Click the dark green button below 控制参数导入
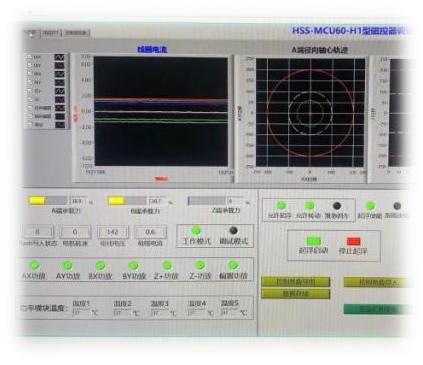423x365 pixels. [378, 309]
